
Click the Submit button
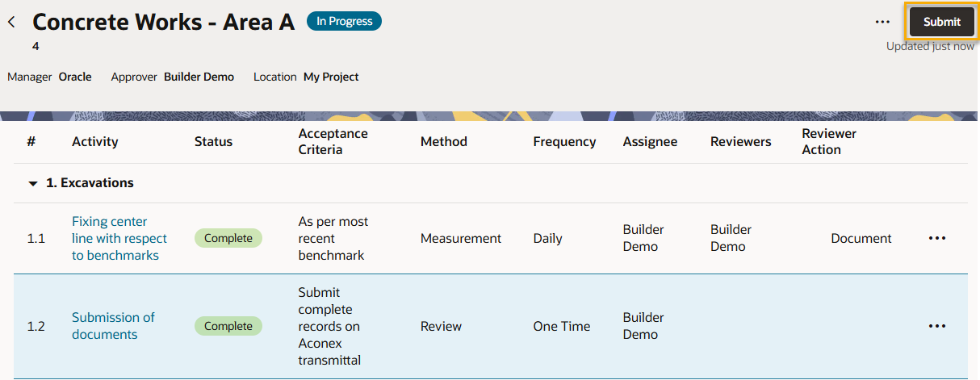[941, 22]
